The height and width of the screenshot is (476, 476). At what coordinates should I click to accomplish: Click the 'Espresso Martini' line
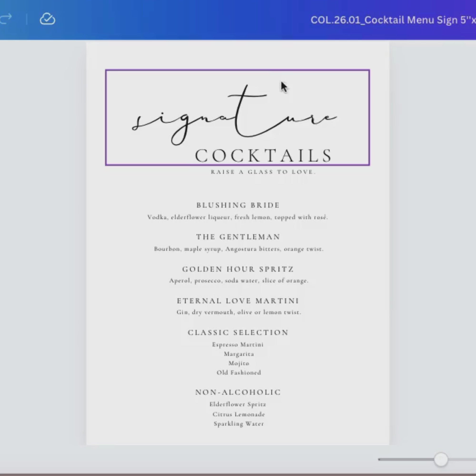point(238,345)
